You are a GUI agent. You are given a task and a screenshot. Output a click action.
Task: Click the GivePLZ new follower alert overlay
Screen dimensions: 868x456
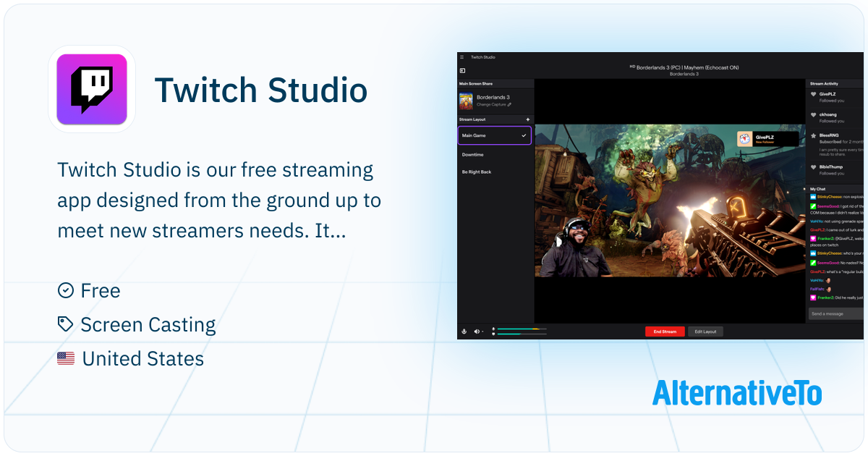pyautogui.click(x=767, y=138)
